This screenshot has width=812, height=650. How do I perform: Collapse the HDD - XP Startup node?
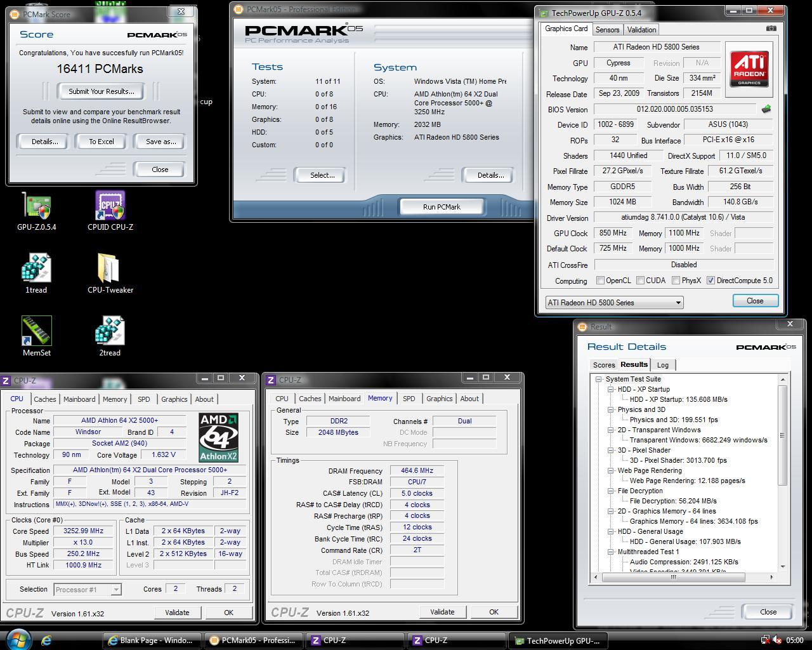tap(611, 389)
